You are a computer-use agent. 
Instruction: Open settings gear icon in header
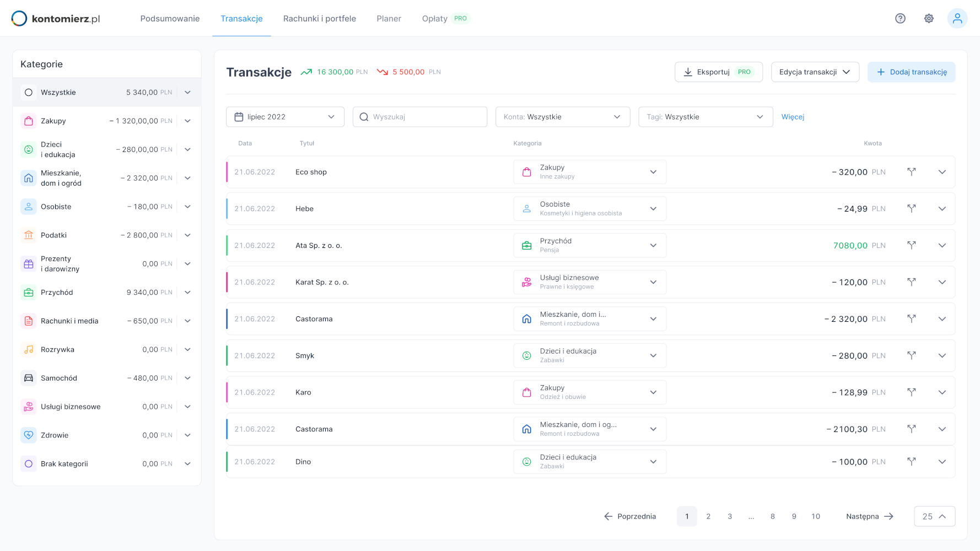tap(929, 19)
